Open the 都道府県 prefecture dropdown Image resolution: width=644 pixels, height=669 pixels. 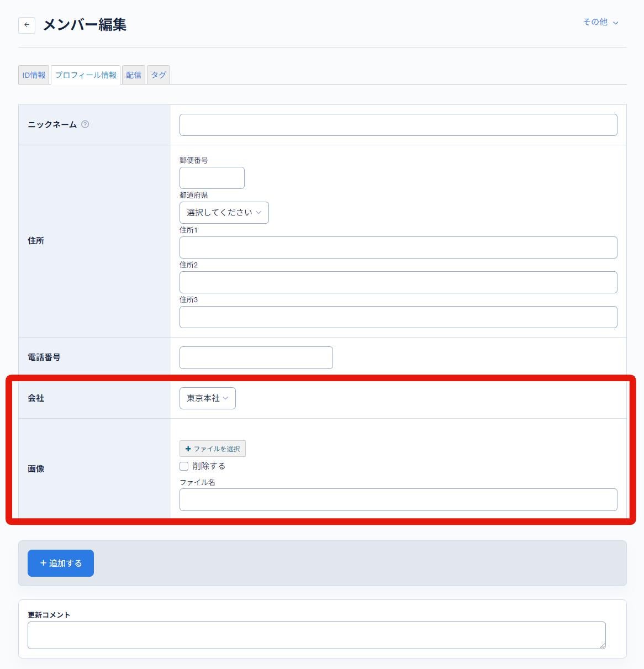point(224,212)
